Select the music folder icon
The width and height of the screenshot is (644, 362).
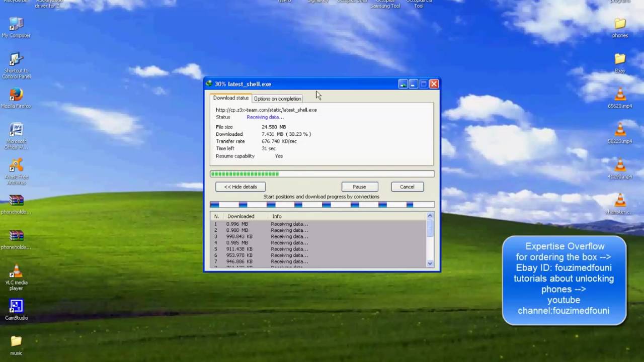[x=16, y=345]
